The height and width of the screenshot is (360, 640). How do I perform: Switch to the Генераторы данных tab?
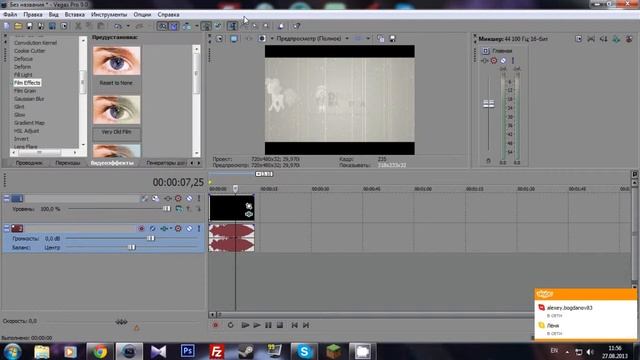tap(166, 163)
